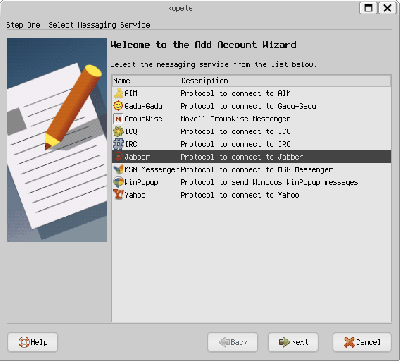400x361 pixels.
Task: Select the Gadu-Gadu smiley icon
Action: pyautogui.click(x=118, y=106)
